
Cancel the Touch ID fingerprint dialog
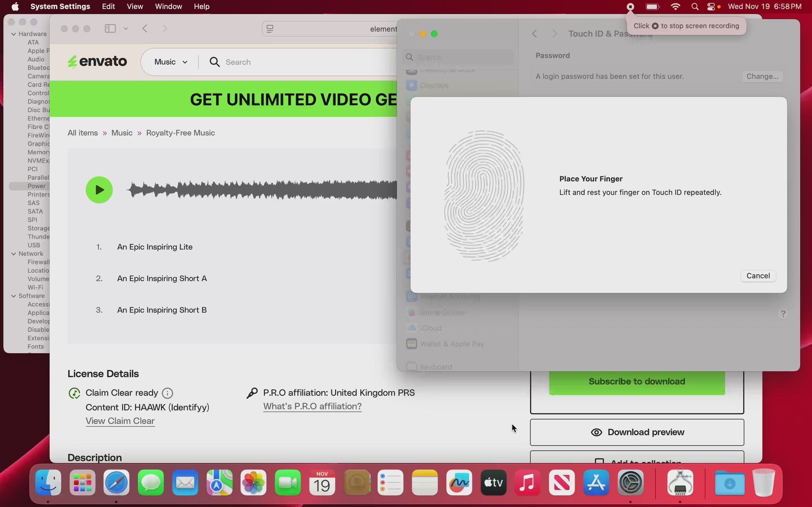point(758,276)
